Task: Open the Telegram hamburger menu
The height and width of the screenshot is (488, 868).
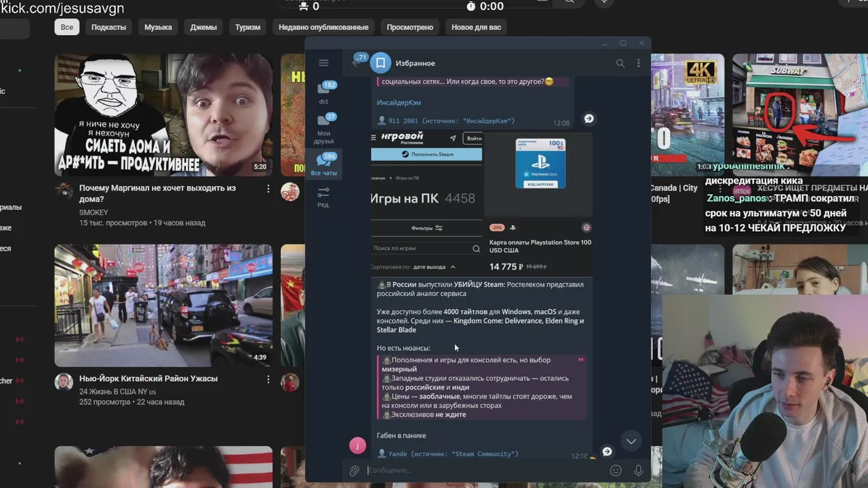Action: [323, 63]
